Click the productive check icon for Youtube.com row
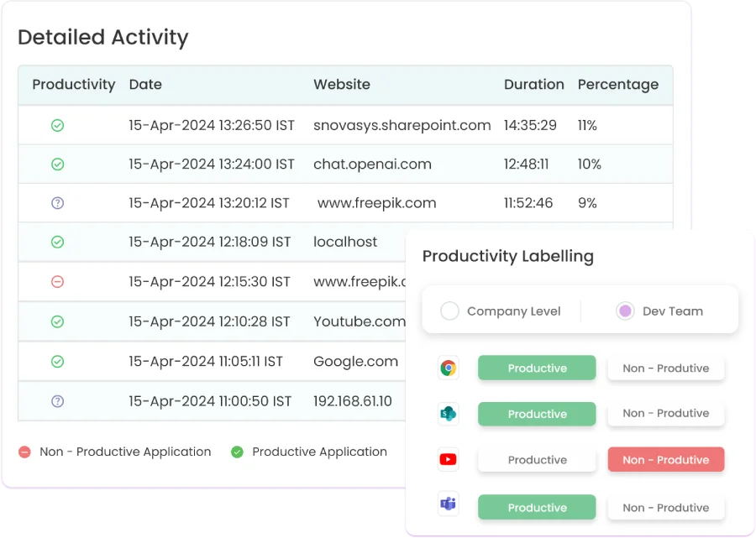756x538 pixels. pyautogui.click(x=57, y=321)
